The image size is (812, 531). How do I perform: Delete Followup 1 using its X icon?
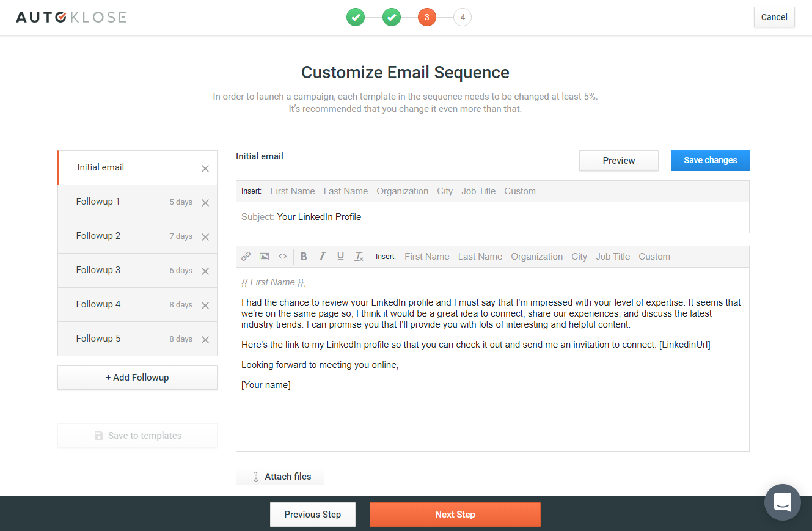(x=205, y=203)
